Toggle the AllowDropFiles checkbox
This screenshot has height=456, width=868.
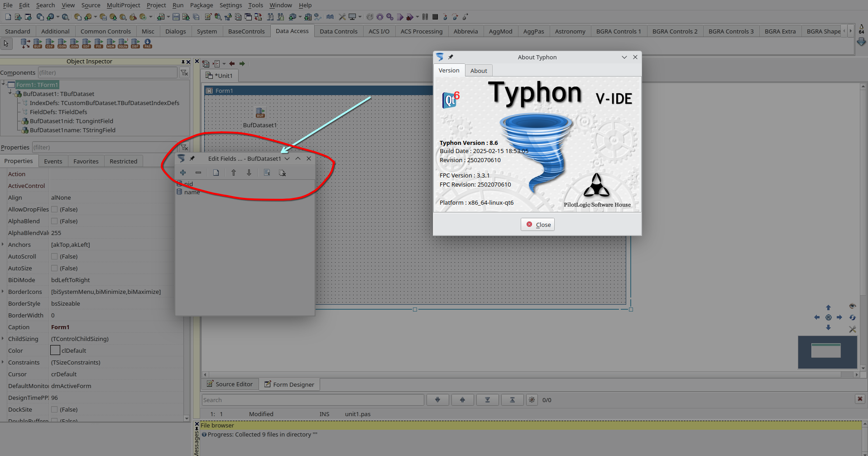click(54, 209)
